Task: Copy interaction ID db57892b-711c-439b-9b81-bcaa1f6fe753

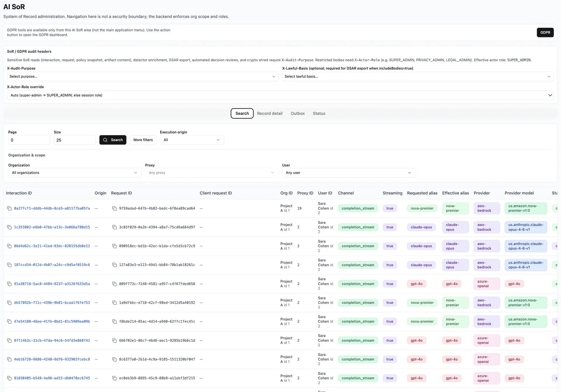Action: pyautogui.click(x=9, y=303)
